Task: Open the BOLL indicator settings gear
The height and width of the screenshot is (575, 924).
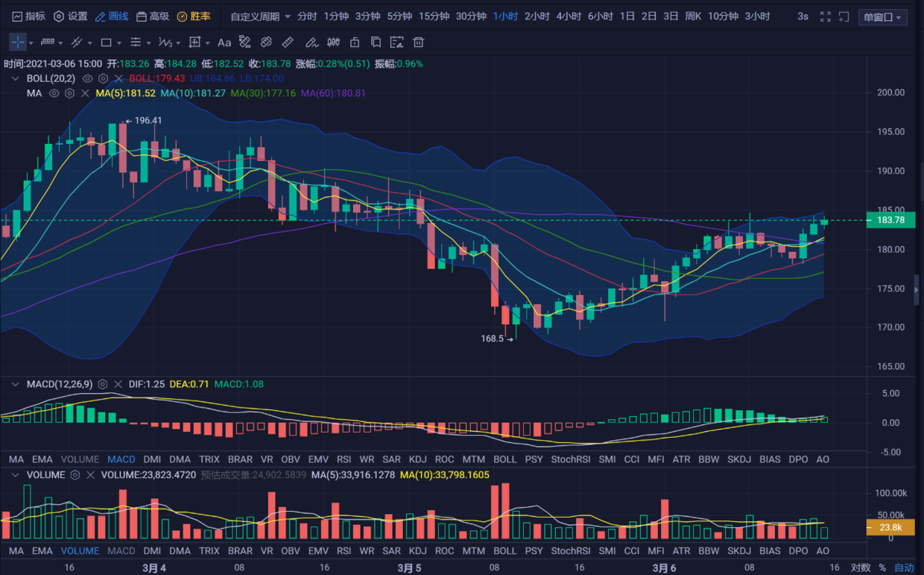Action: pos(104,78)
